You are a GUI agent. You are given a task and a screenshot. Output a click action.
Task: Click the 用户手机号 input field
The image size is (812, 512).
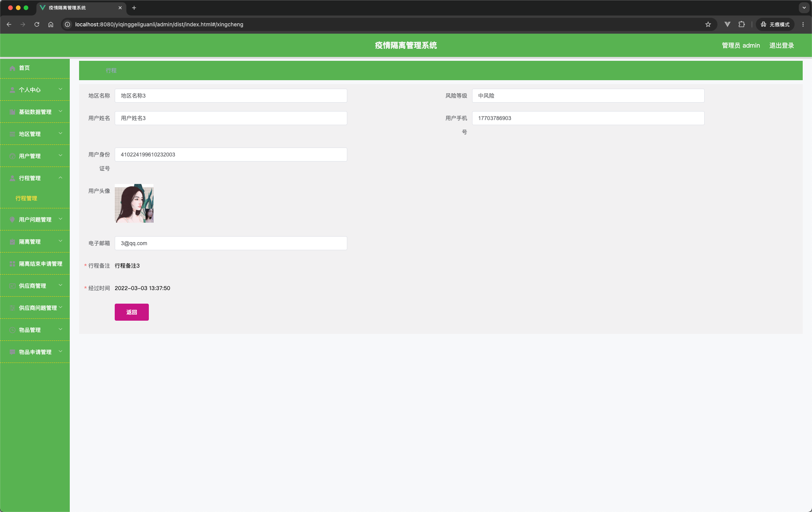(588, 119)
